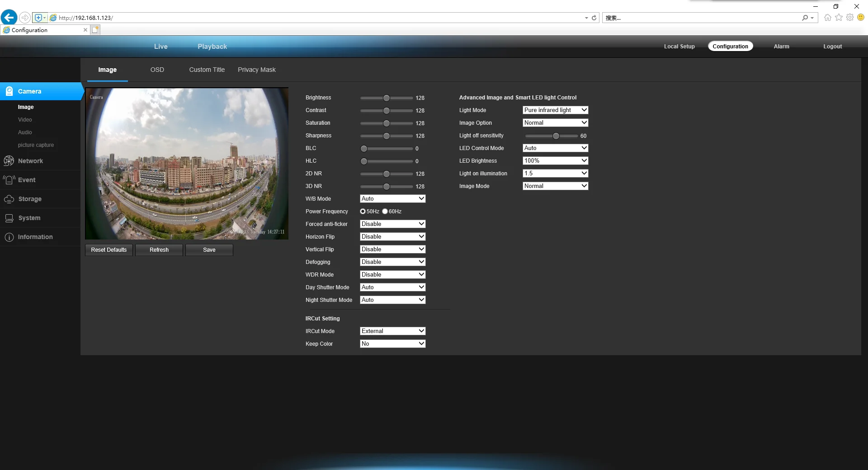Click the camera live preview image
This screenshot has width=868, height=470.
[x=187, y=164]
